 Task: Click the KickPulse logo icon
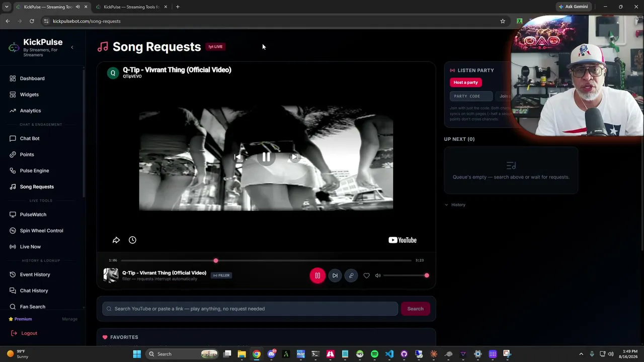click(x=14, y=48)
